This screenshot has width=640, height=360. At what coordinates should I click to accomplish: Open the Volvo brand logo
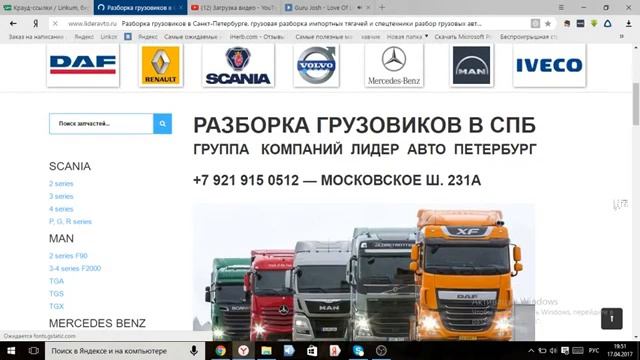click(316, 65)
